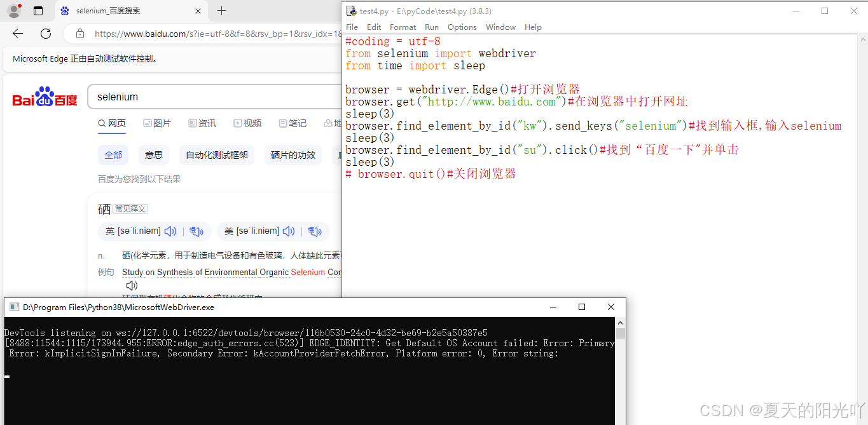Image resolution: width=868 pixels, height=425 pixels.
Task: Focus the Edge address bar URL
Action: click(x=217, y=34)
